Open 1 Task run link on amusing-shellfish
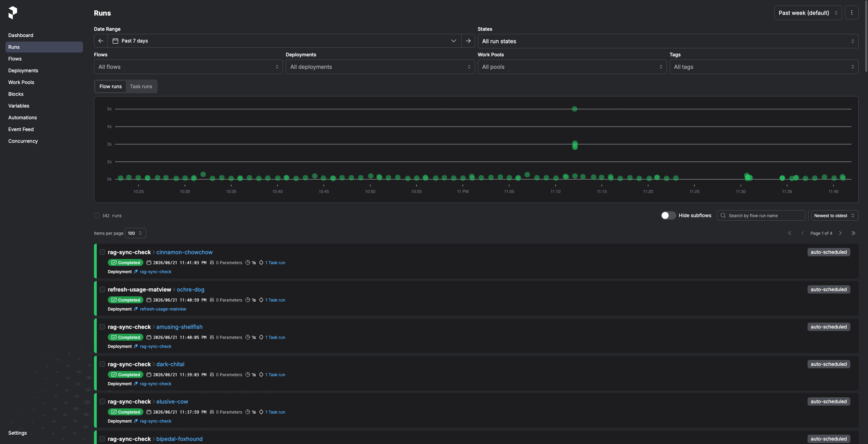 (275, 337)
